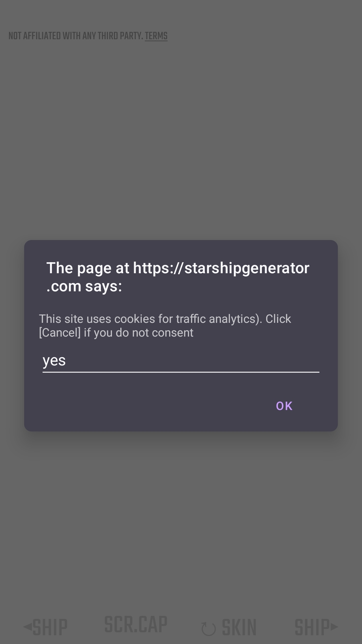This screenshot has height=644, width=362.
Task: Click empty dialog area left of OK
Action: click(144, 406)
